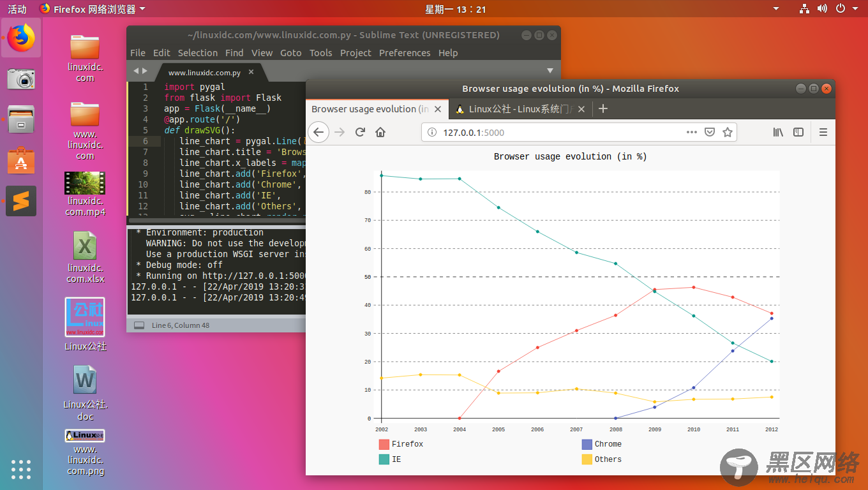Go forward in Firefox navigation
Image resolution: width=868 pixels, height=490 pixels.
pyautogui.click(x=340, y=132)
